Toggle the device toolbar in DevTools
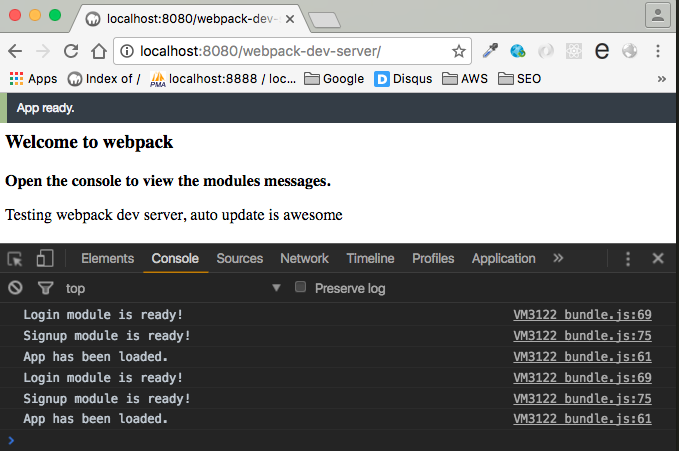Screen dimensions: 679x451 coord(45,258)
